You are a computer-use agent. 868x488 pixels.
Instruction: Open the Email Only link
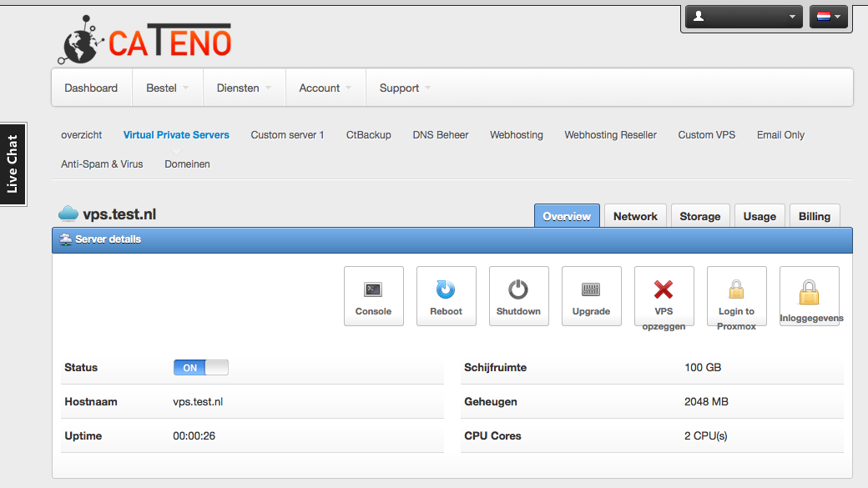tap(780, 135)
